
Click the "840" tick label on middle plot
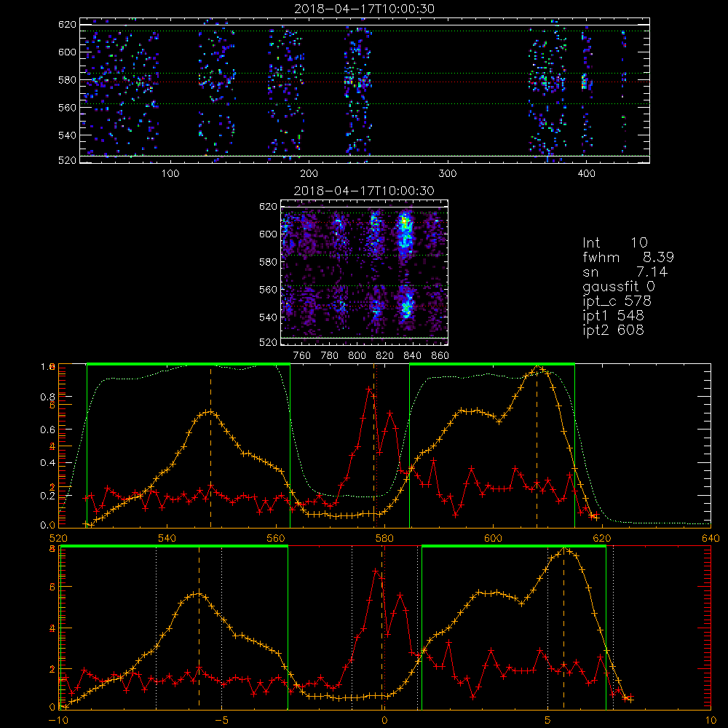click(412, 356)
